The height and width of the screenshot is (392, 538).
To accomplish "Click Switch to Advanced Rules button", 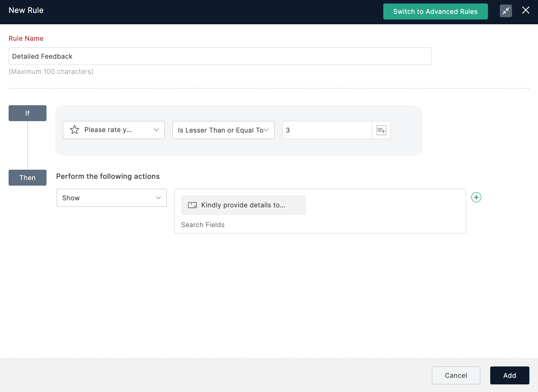I will pyautogui.click(x=435, y=12).
